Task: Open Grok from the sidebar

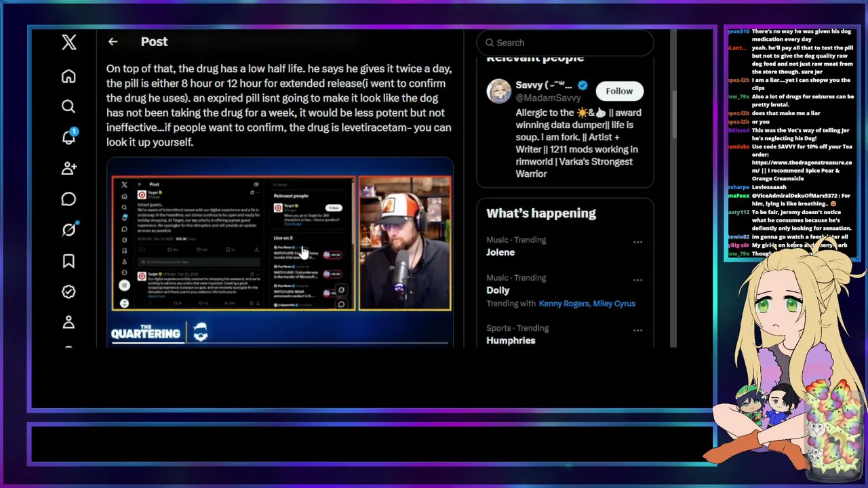Action: coord(68,230)
